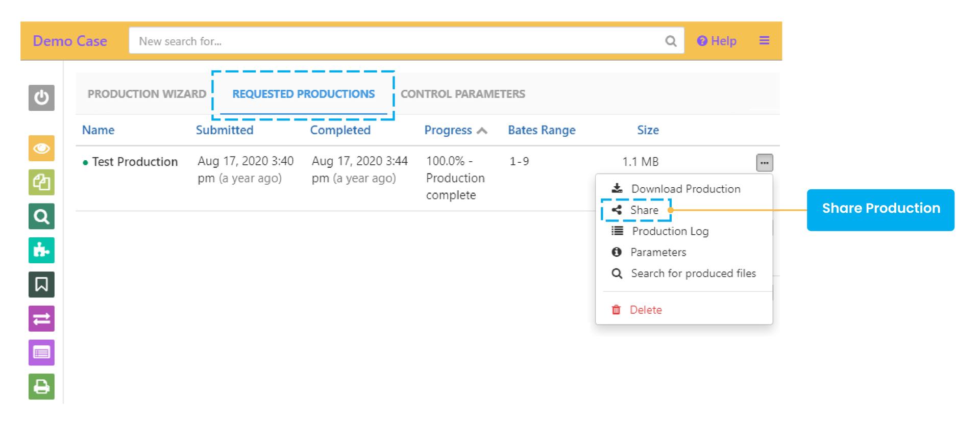Switch to the Control Parameters tab
The width and height of the screenshot is (980, 424).
click(x=462, y=94)
